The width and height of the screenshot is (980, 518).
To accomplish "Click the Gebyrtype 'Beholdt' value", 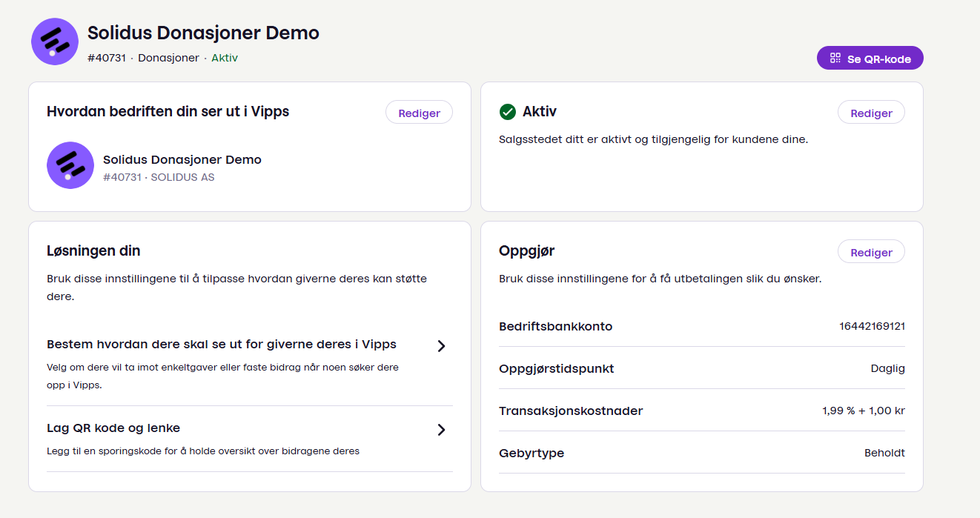I will tap(884, 453).
